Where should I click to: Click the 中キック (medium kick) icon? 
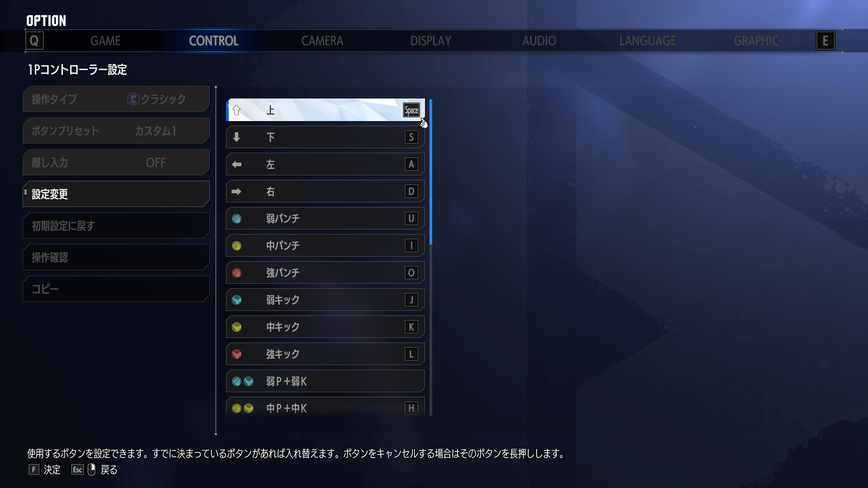click(x=237, y=327)
